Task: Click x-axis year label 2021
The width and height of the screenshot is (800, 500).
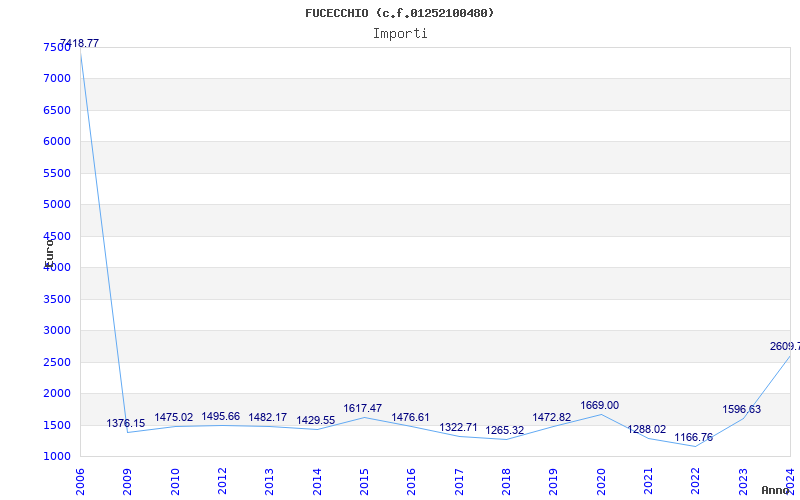Action: tap(648, 482)
